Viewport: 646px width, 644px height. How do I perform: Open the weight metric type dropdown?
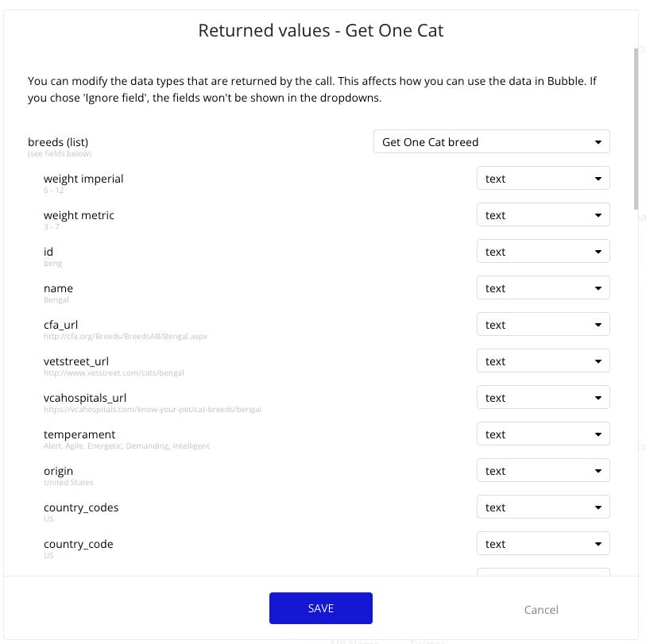(543, 214)
